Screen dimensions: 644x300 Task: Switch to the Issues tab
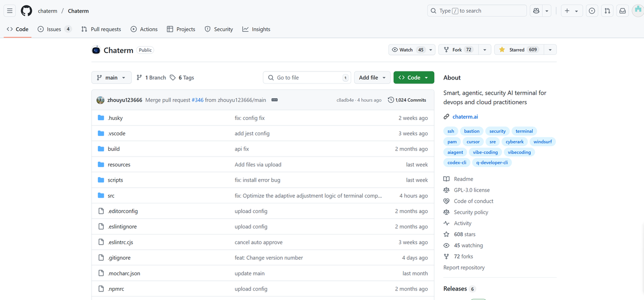point(55,29)
